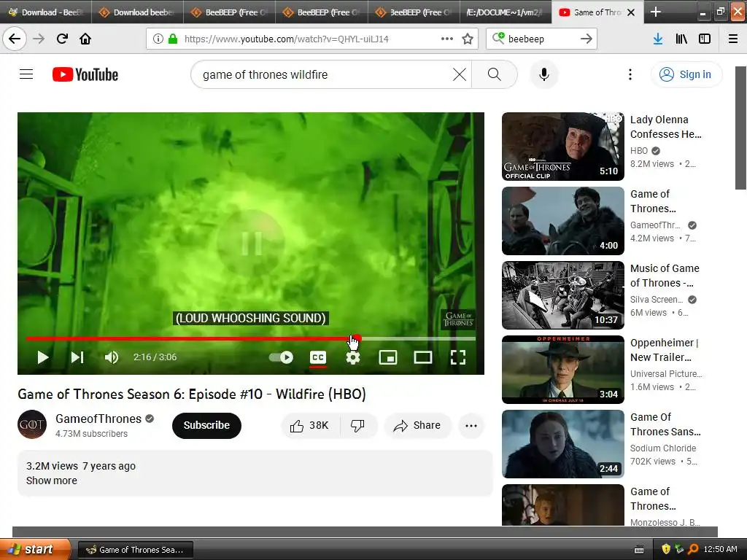Like the video with 38K likes
Image resolution: width=747 pixels, height=560 pixels.
(310, 425)
